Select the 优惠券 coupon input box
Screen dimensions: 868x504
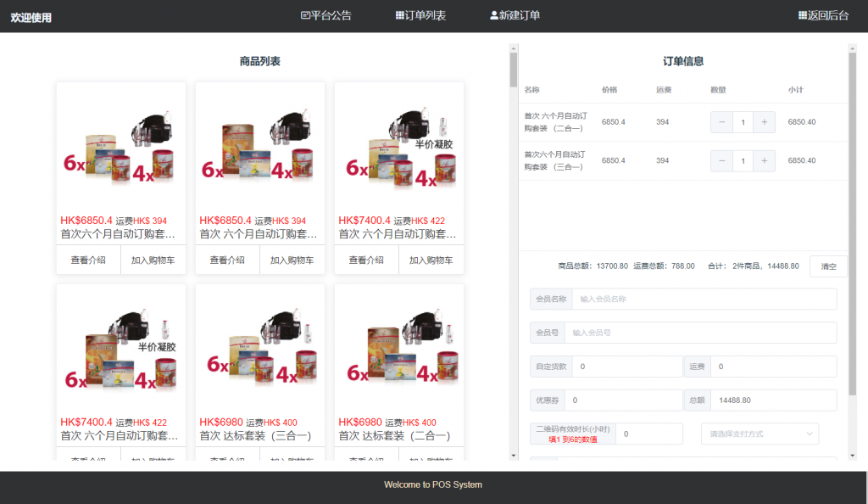click(x=623, y=400)
